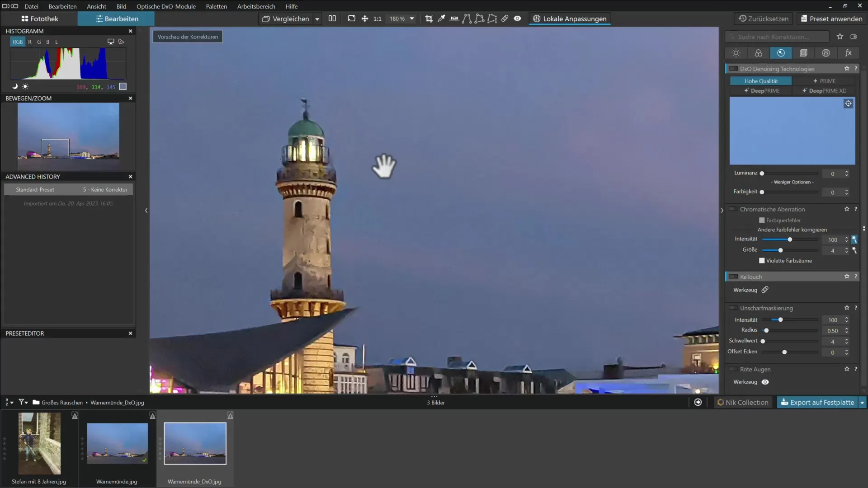Toggle the Farbquerfehler checkbox
Screen dimensions: 868x488
pyautogui.click(x=762, y=220)
